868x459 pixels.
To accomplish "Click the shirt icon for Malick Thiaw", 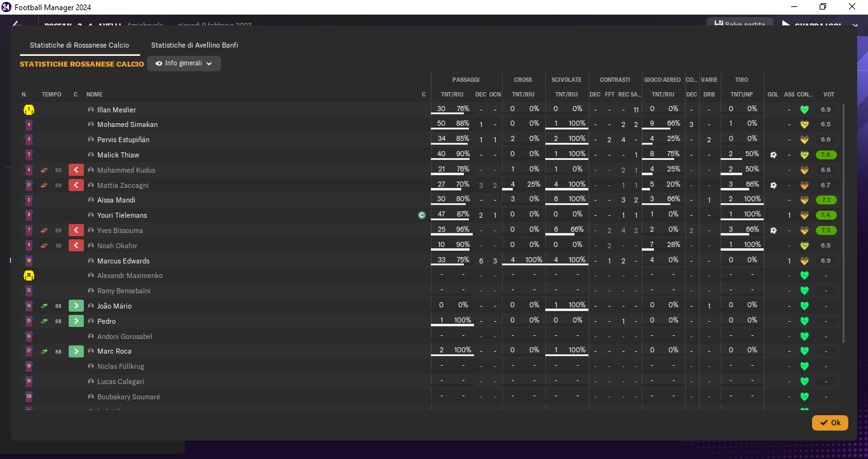I will (29, 155).
